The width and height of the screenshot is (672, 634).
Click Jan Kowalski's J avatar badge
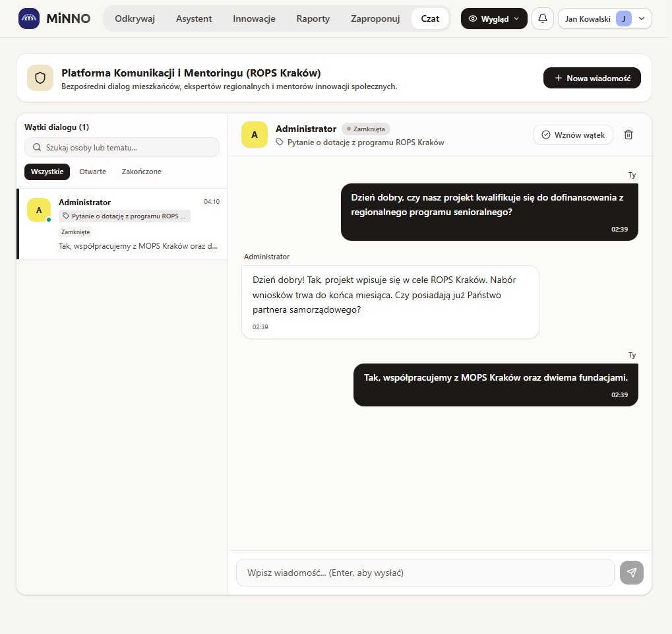click(624, 19)
